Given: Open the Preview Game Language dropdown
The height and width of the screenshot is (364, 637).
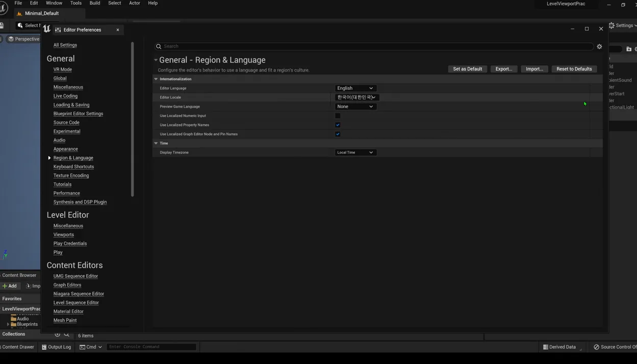Looking at the screenshot, I should (355, 107).
